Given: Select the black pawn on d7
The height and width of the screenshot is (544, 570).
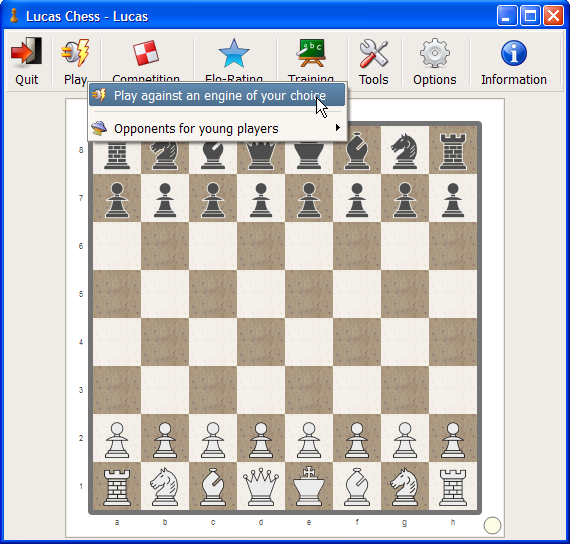Looking at the screenshot, I should pos(261,200).
